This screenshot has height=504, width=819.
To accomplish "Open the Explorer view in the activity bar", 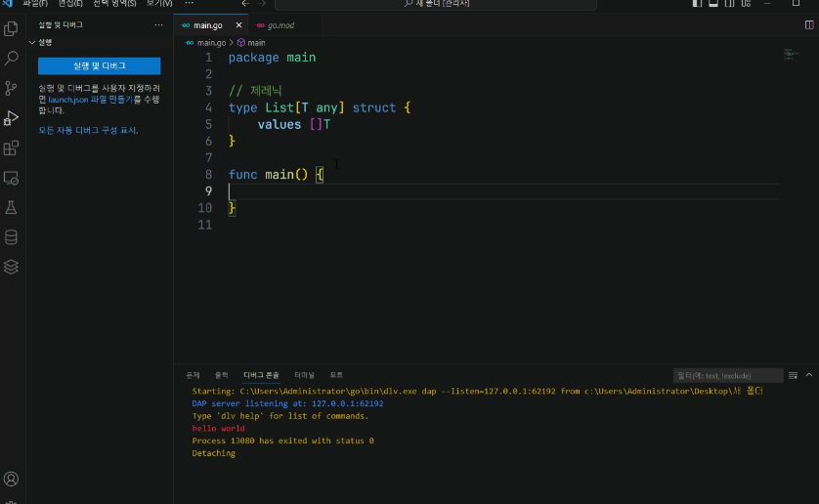I will click(11, 28).
